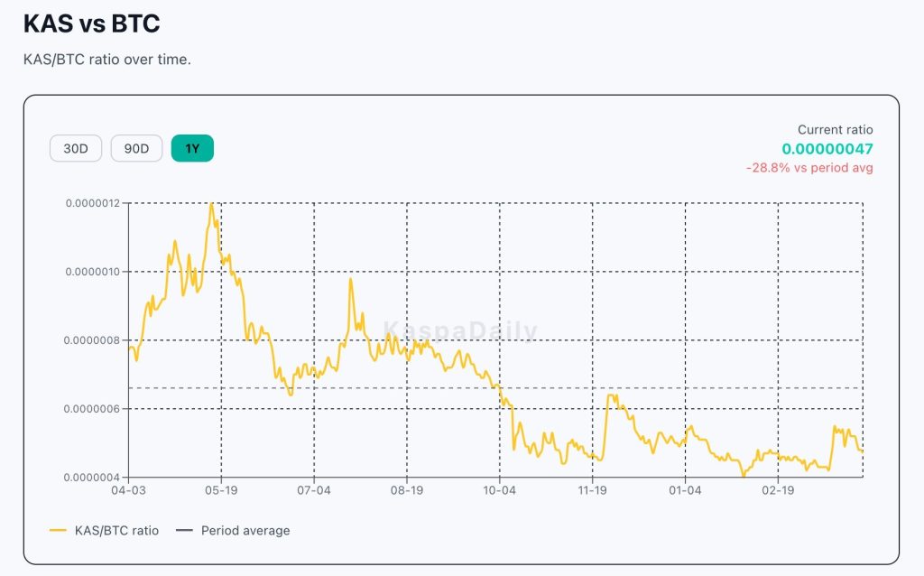Click the Current ratio label text
The image size is (924, 576).
pyautogui.click(x=835, y=130)
